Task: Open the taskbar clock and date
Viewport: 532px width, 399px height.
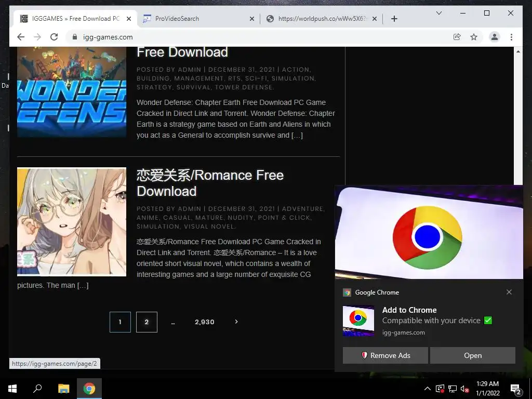Action: click(487, 389)
